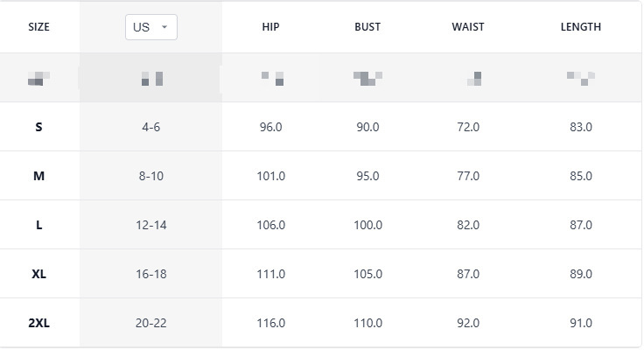The width and height of the screenshot is (644, 350).
Task: Click the US size 12-14 cell
Action: pos(150,225)
